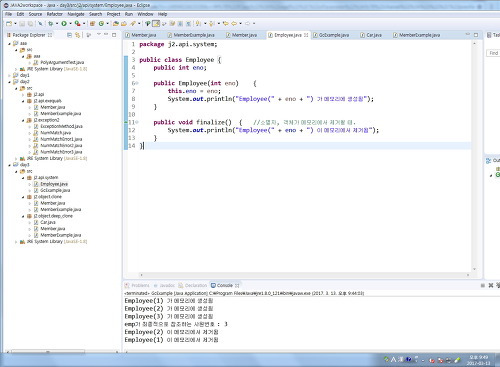This screenshot has width=500, height=367.
Task: Select PolyArgumentTest.java in the tree
Action: pos(62,63)
